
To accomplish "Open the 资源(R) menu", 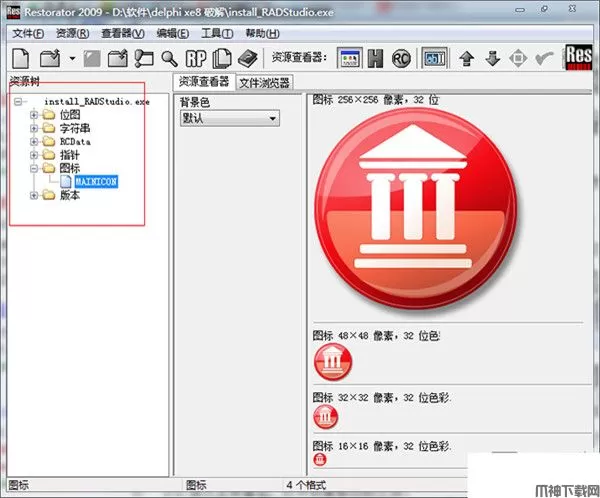I will [x=74, y=33].
